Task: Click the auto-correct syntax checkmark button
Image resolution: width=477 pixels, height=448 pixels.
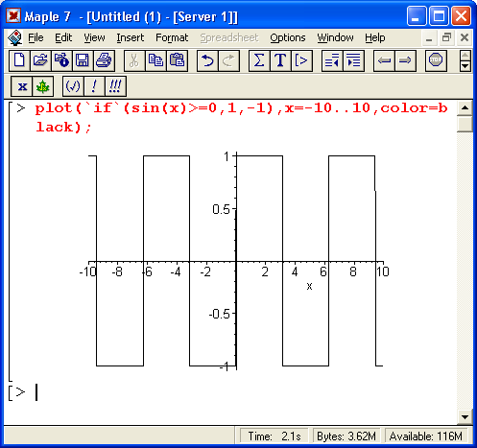Action: coord(73,86)
